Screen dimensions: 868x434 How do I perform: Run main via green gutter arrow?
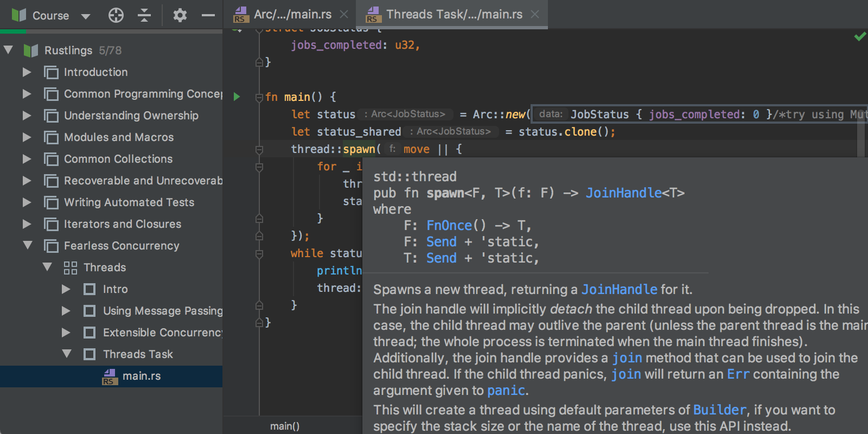pyautogui.click(x=237, y=97)
